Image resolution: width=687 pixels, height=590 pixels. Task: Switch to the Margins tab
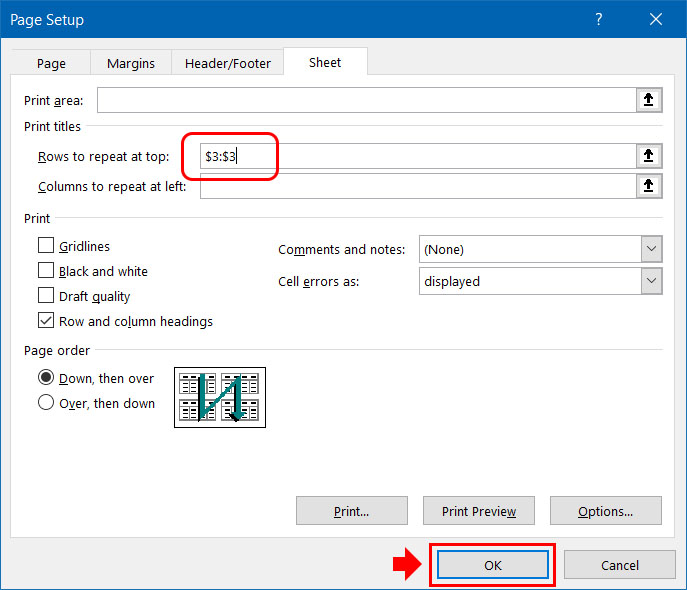tap(131, 63)
